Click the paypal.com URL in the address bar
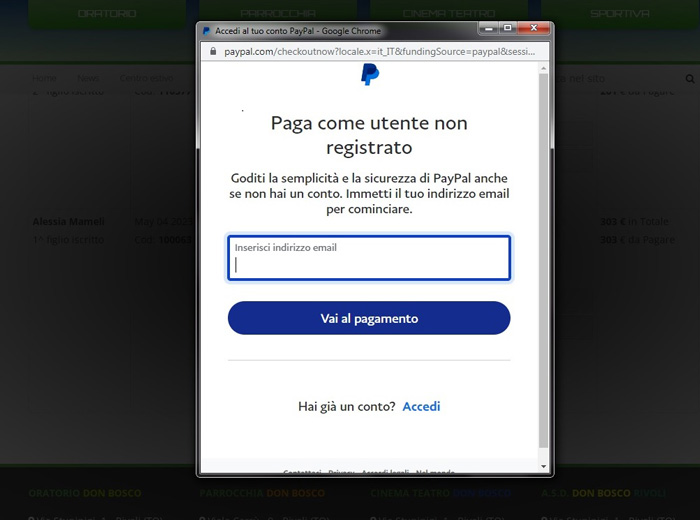 (x=379, y=51)
